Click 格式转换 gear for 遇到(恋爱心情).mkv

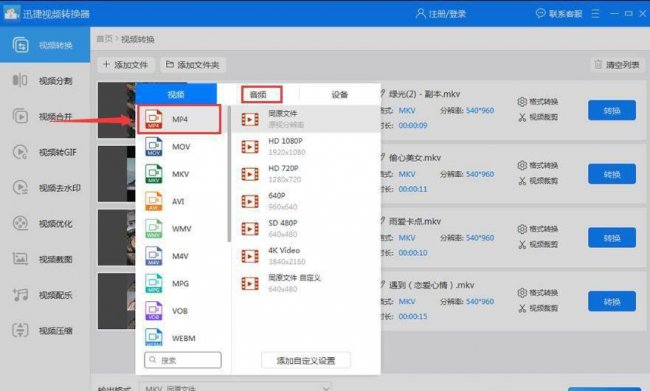click(522, 293)
